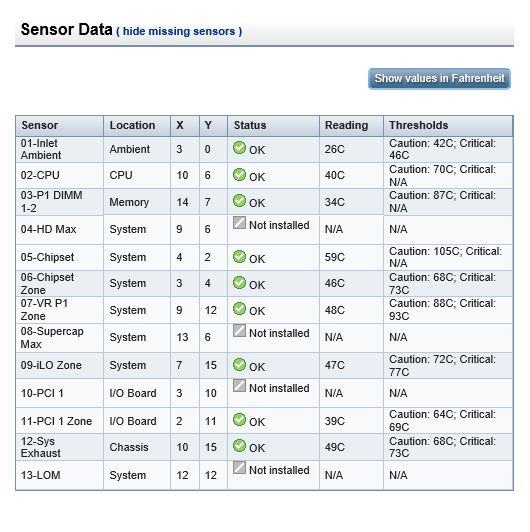Click the green OK icon for 12-Sys Exhaust
Screen dimensions: 530x532
239,445
